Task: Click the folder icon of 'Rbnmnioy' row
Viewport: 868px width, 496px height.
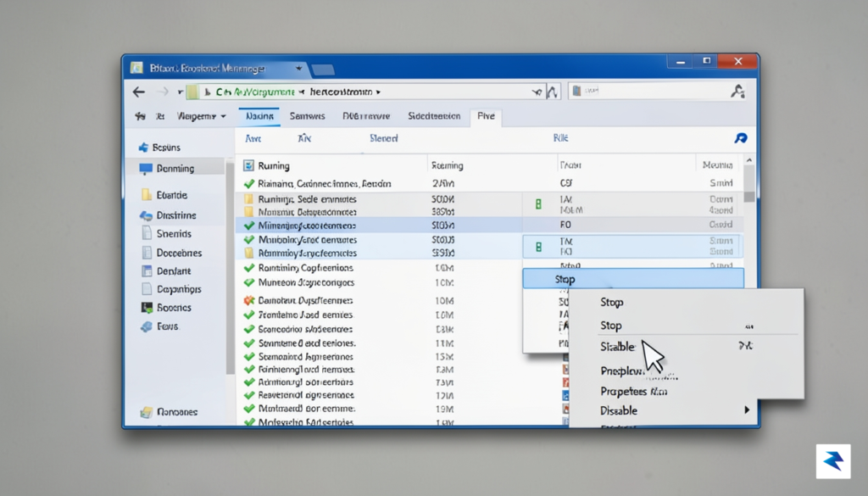Action: click(x=249, y=253)
